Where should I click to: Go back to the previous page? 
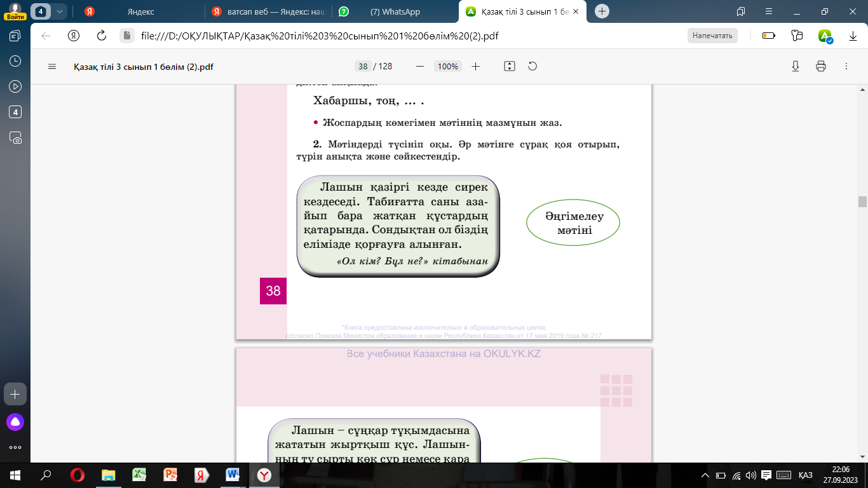46,36
